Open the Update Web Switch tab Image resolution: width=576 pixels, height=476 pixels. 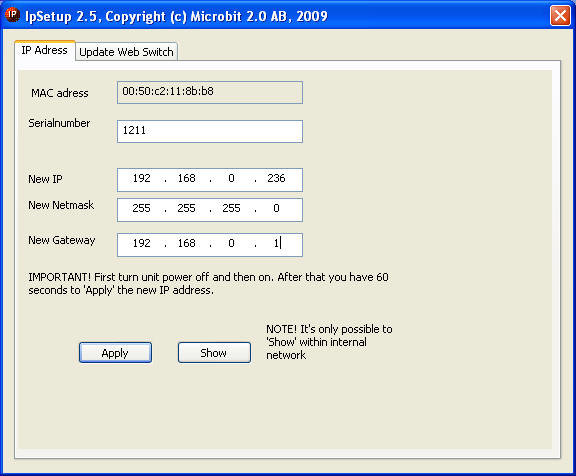tap(126, 52)
